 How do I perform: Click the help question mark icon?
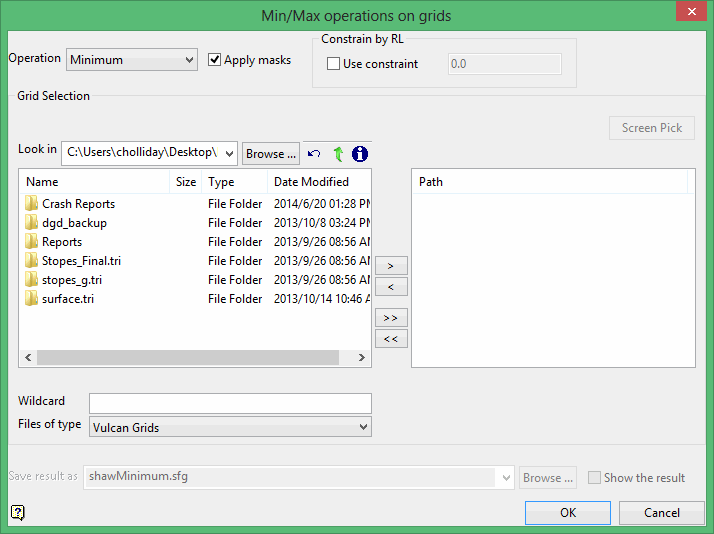pyautogui.click(x=17, y=513)
